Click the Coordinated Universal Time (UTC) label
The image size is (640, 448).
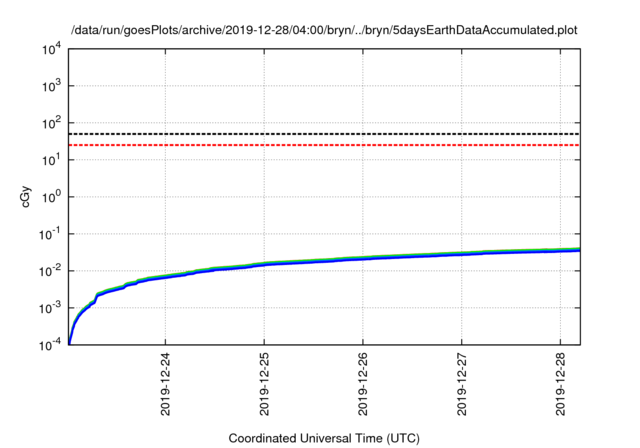324,438
